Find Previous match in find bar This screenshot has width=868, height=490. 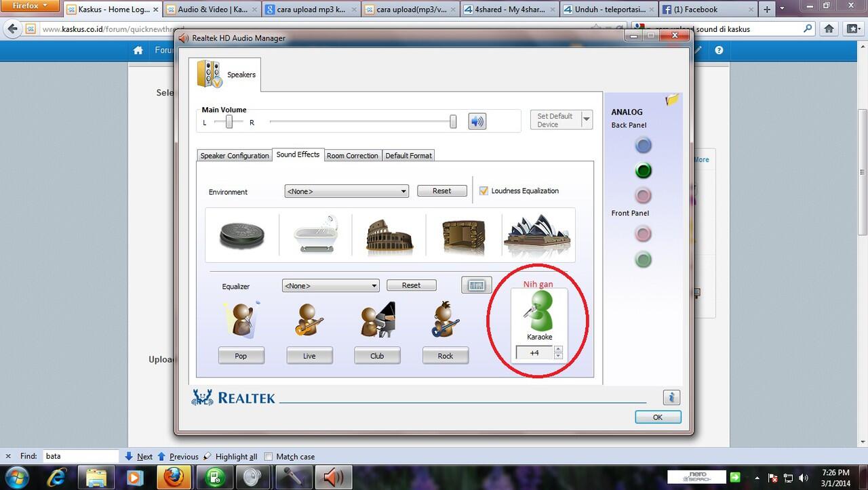coord(178,457)
